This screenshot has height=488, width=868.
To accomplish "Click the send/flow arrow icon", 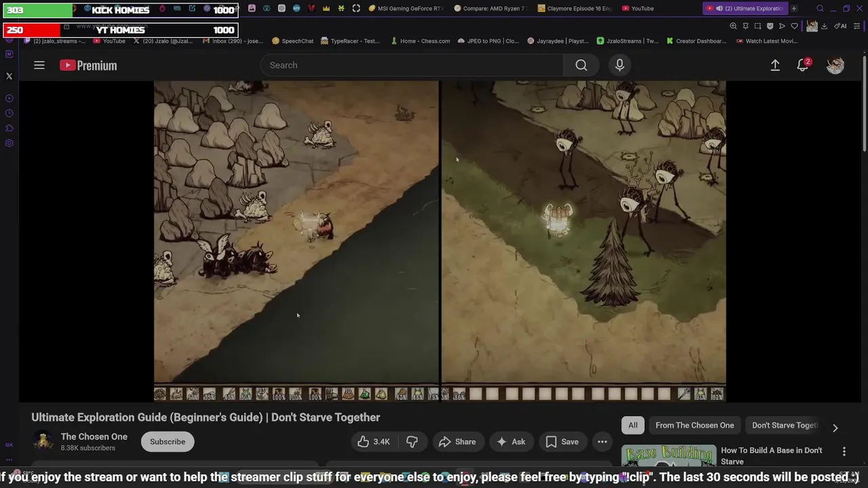I will click(782, 26).
